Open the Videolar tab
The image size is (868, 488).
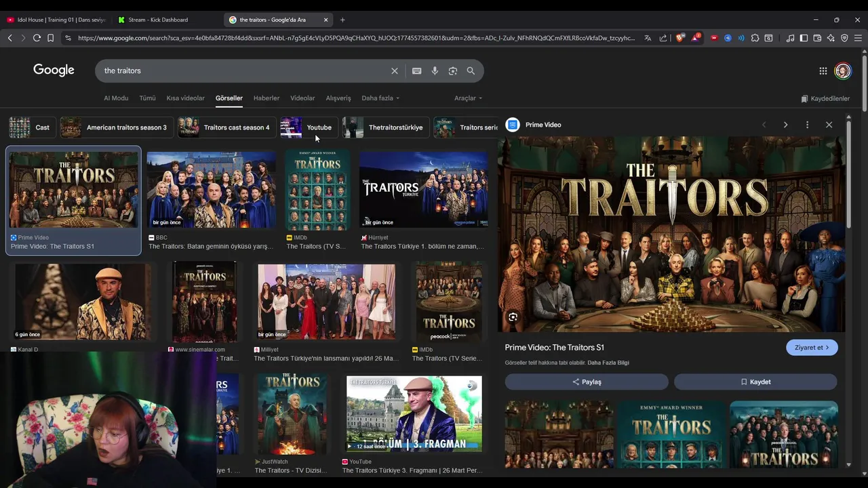[x=302, y=98]
